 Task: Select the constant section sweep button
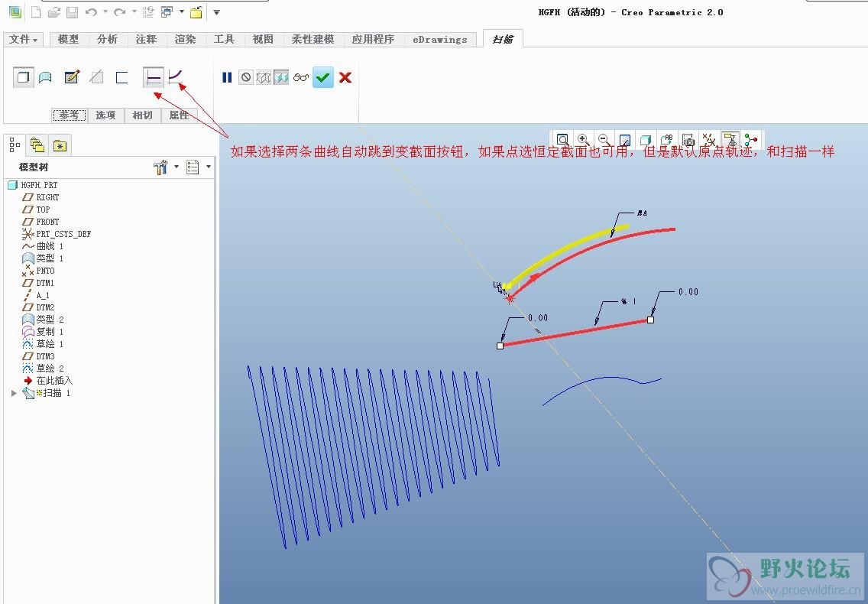(154, 77)
